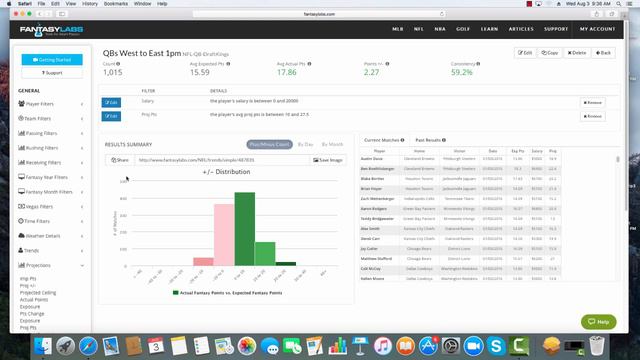Open Skype icon in the Dock

[496, 346]
